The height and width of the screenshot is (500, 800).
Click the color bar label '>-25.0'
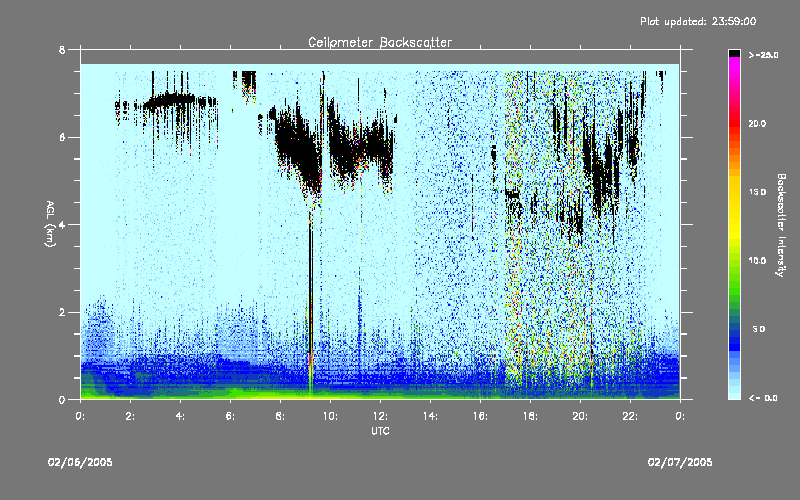coord(763,55)
